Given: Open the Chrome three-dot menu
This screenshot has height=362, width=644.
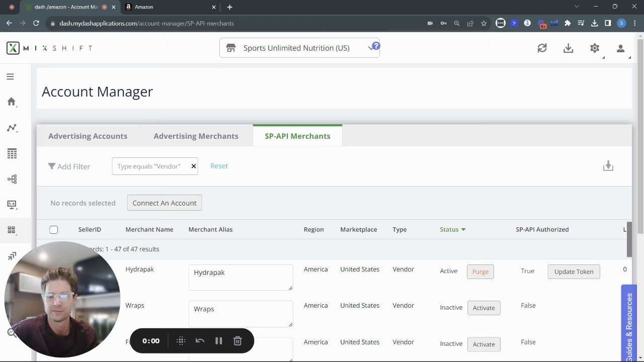Looking at the screenshot, I should pyautogui.click(x=634, y=23).
